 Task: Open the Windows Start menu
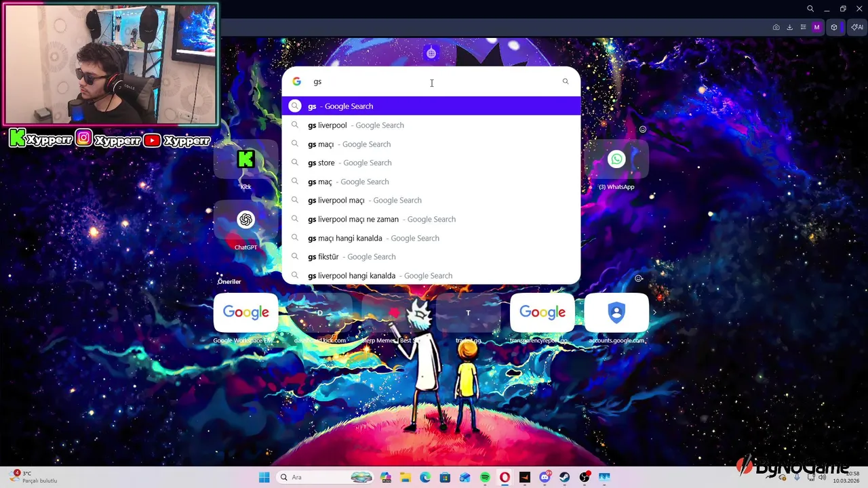[x=264, y=477]
